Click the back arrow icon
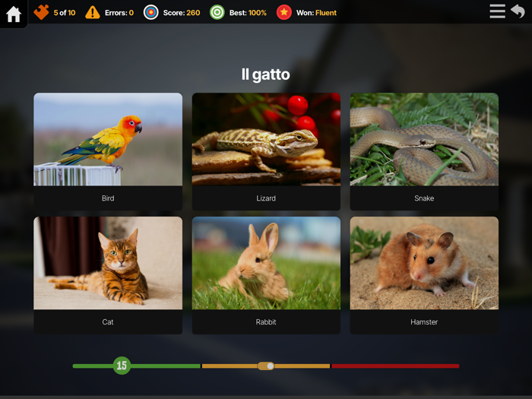Viewport: 532px width, 399px height. point(518,11)
